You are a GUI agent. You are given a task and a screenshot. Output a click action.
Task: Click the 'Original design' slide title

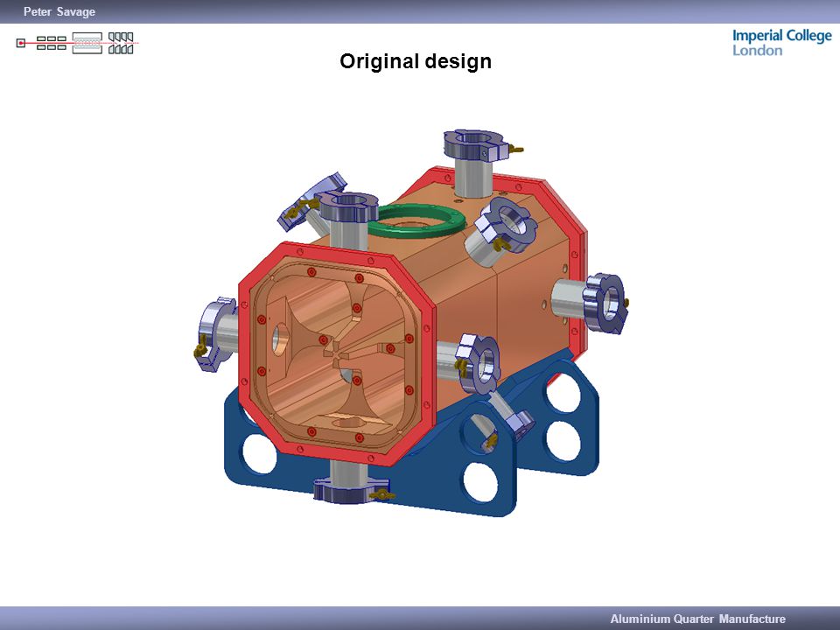pyautogui.click(x=415, y=61)
